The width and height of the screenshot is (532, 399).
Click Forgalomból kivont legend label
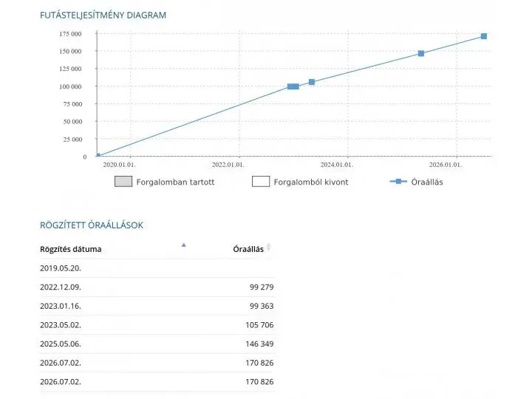click(311, 183)
